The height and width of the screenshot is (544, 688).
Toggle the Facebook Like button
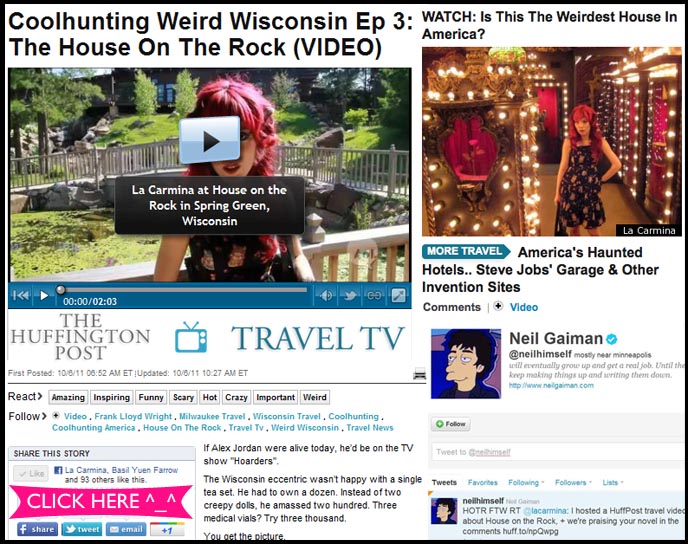(x=31, y=473)
